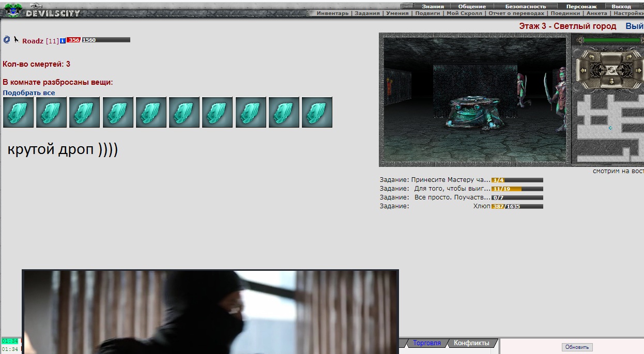Click the 'крутой дроп ))))' caption
Image resolution: width=644 pixels, height=354 pixels.
tap(63, 149)
